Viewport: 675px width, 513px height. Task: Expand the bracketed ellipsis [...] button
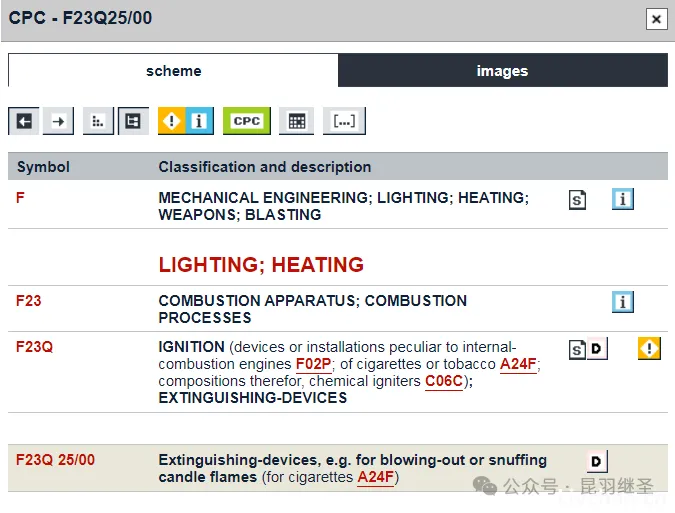[x=344, y=121]
